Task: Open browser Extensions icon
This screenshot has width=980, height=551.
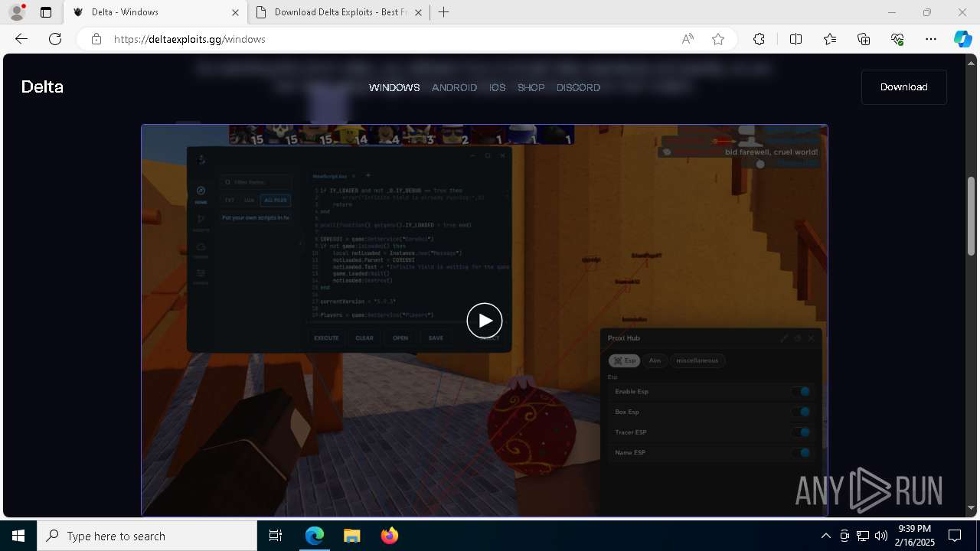Action: tap(759, 39)
